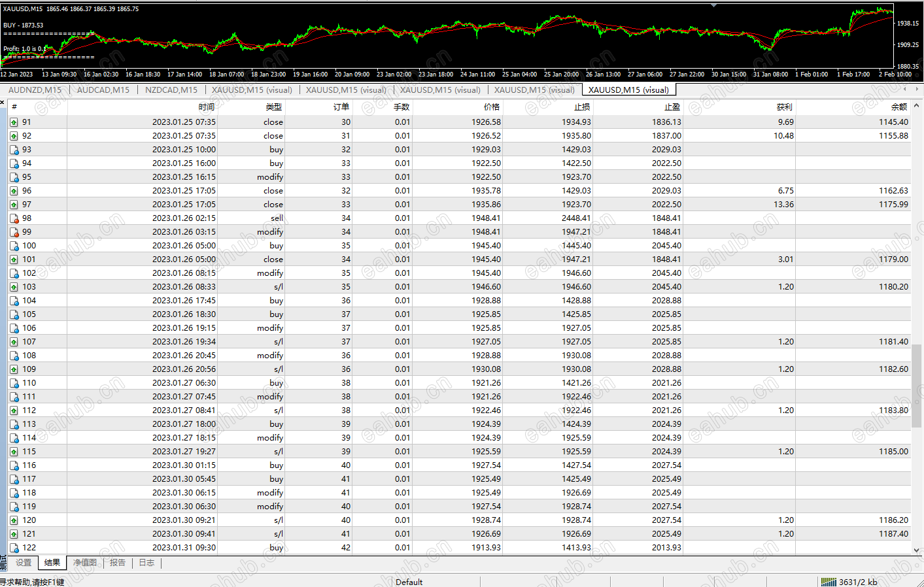The width and height of the screenshot is (924, 587).
Task: Select the buy icon in row 116
Action: (x=14, y=465)
